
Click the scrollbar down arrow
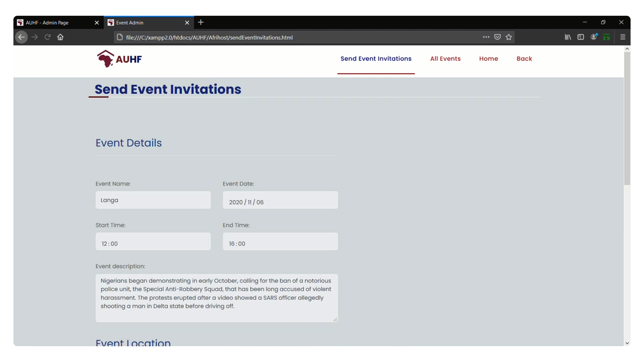[627, 343]
